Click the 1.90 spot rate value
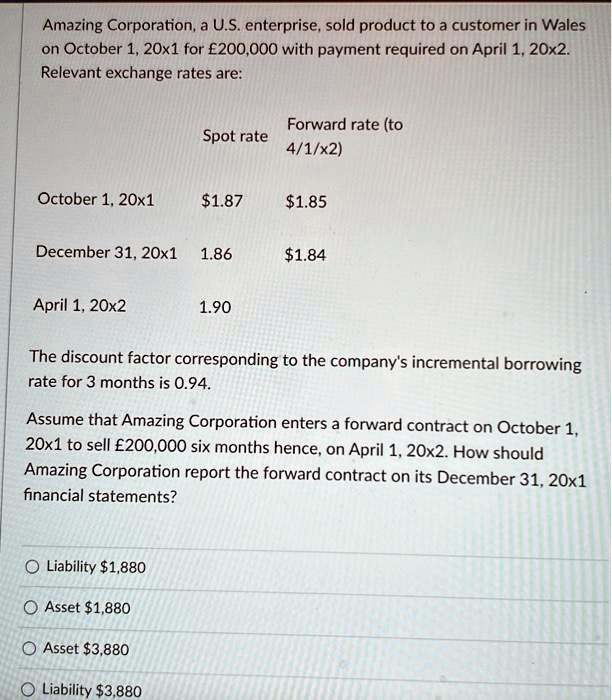This screenshot has height=700, width=612. 215,307
